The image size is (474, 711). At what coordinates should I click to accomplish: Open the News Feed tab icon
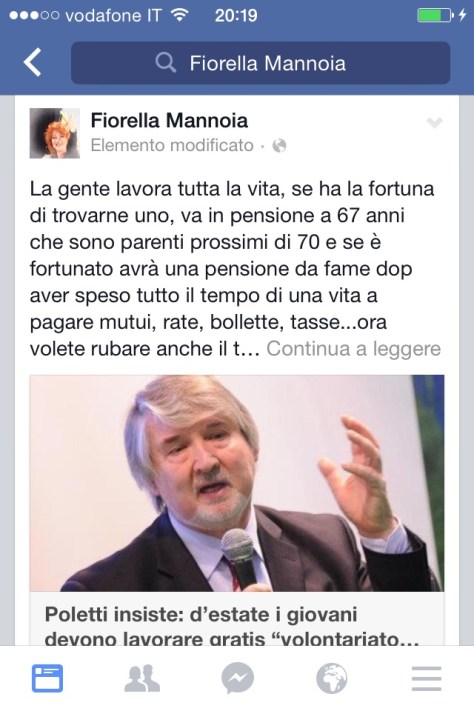47,678
